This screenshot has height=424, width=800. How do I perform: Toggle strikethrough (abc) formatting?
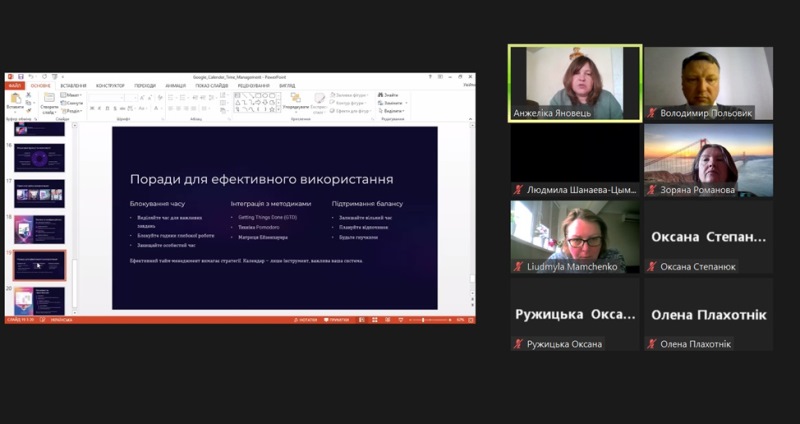[x=122, y=108]
